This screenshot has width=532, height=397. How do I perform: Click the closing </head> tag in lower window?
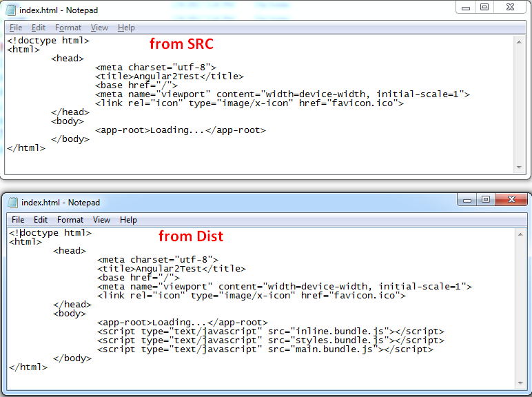(72, 305)
